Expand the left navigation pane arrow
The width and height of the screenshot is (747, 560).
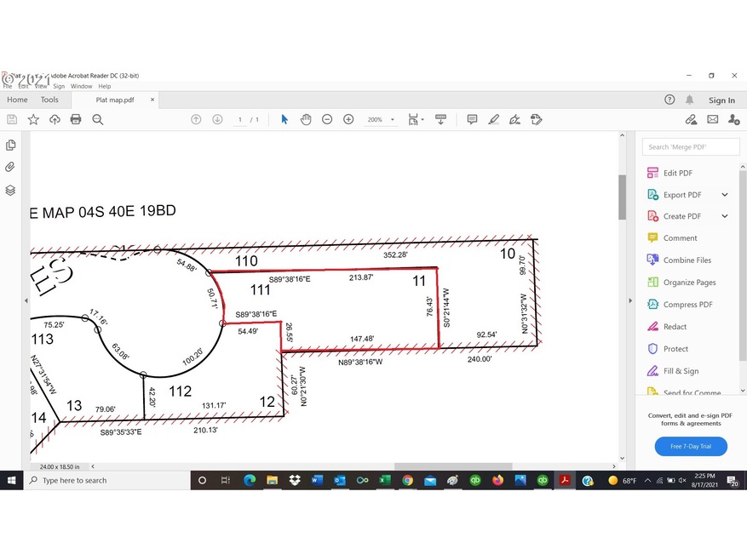(26, 300)
